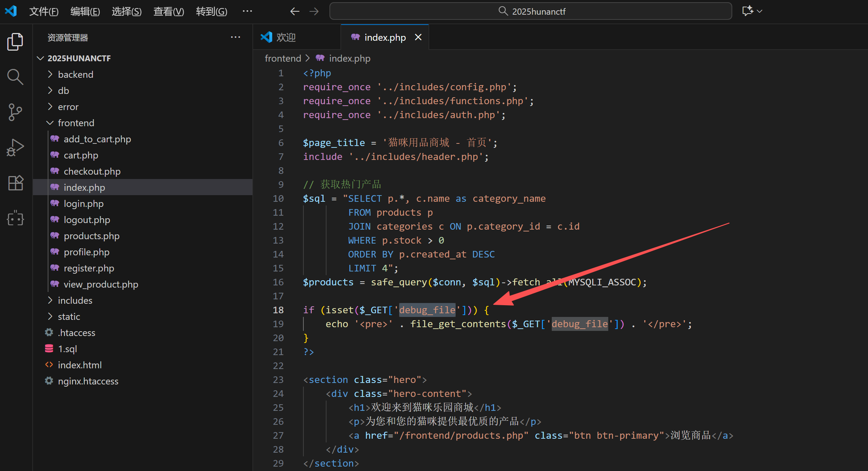This screenshot has height=471, width=868.
Task: Open login.php in the file tree
Action: (x=84, y=204)
